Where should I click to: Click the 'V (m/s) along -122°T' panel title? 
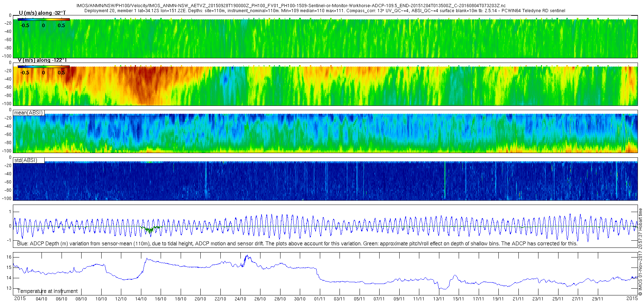[42, 60]
